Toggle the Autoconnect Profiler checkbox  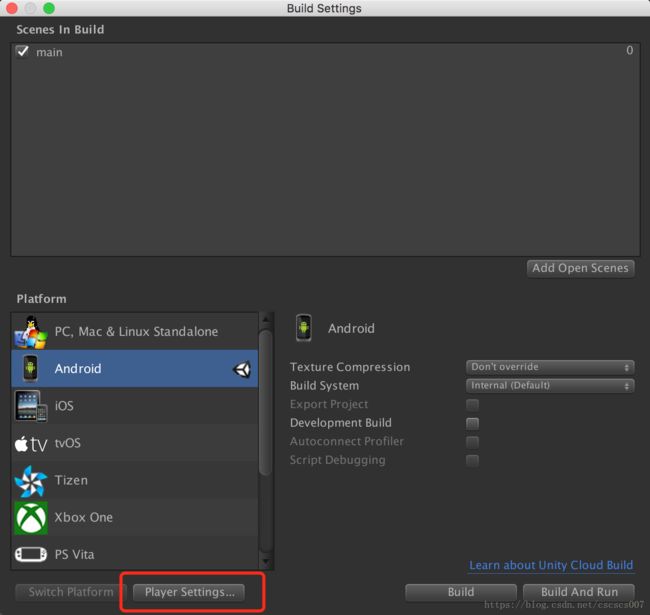(472, 442)
